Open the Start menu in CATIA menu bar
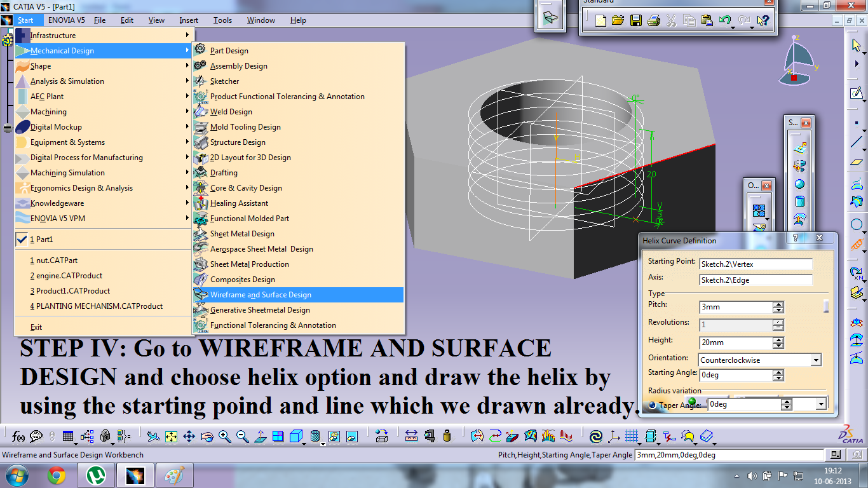The height and width of the screenshot is (488, 868). pyautogui.click(x=25, y=20)
